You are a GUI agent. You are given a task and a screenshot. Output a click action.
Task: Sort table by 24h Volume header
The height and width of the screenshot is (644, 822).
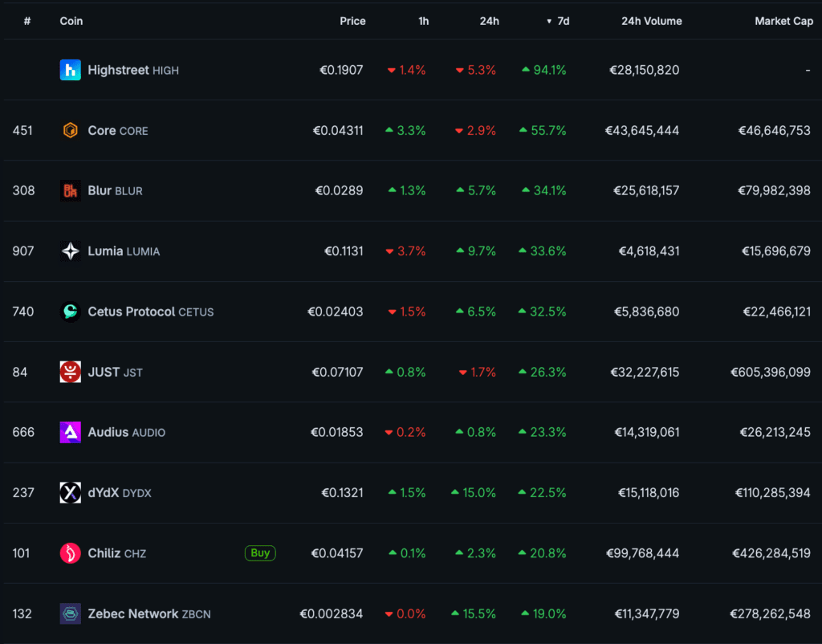pos(651,21)
